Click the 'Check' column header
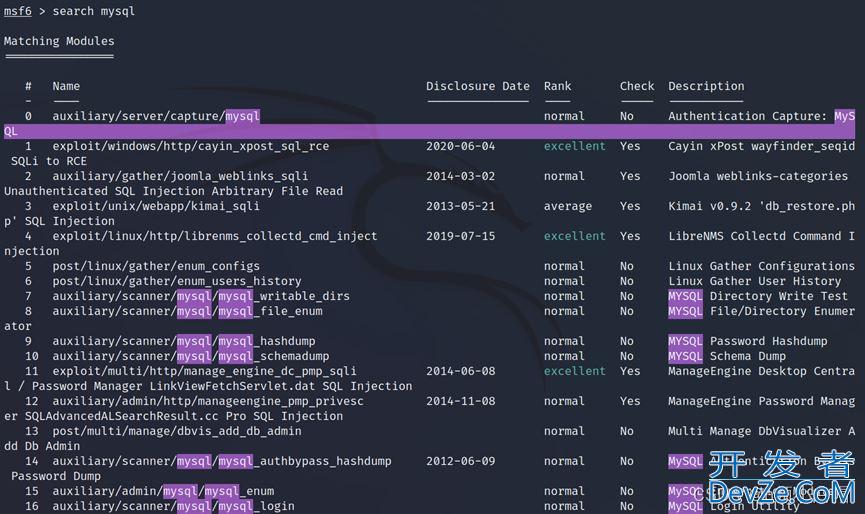 click(637, 86)
